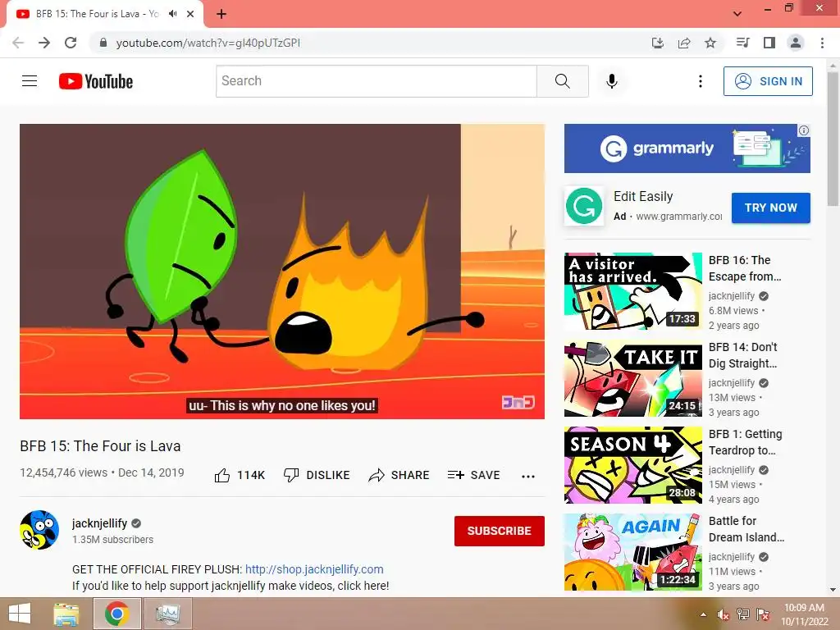
Task: Click the page vertical scrollbar
Action: (x=833, y=139)
